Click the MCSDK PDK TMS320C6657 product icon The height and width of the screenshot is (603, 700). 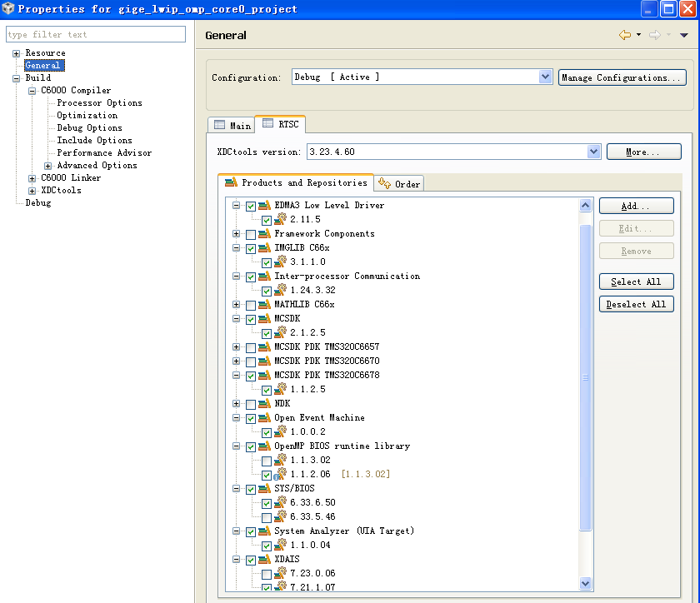pyautogui.click(x=265, y=346)
